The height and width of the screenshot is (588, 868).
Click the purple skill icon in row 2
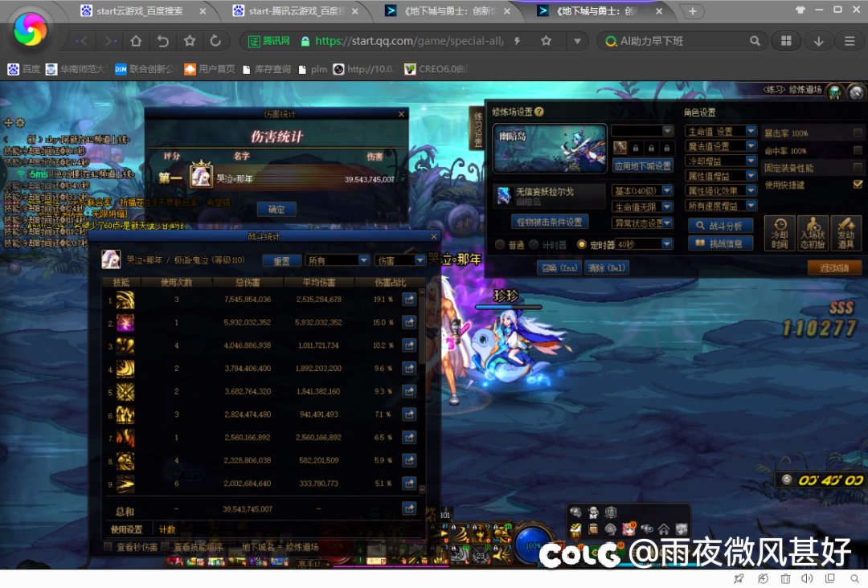[x=125, y=322]
